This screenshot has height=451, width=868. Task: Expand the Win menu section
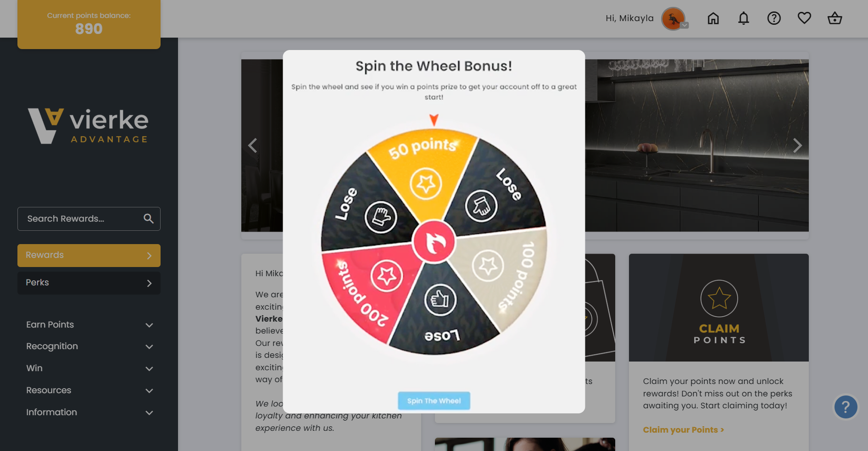89,368
